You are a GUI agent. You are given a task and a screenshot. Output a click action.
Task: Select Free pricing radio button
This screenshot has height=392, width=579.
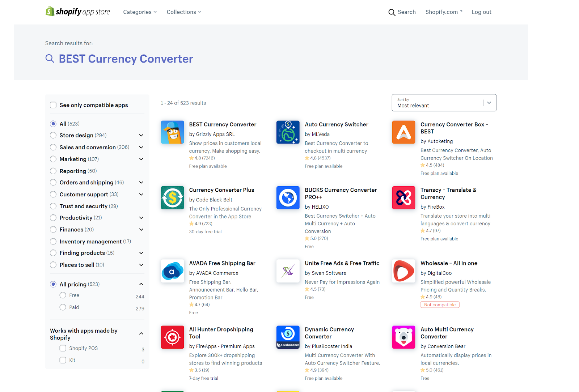coord(63,295)
